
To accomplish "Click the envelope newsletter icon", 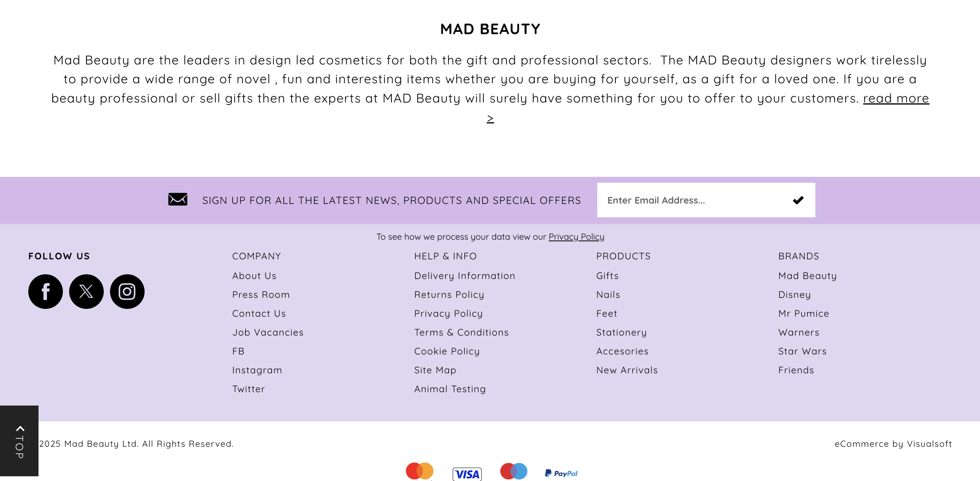I will click(178, 199).
